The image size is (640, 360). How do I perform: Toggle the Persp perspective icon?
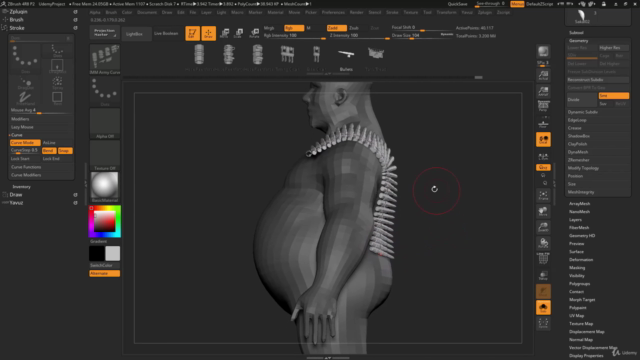click(543, 107)
